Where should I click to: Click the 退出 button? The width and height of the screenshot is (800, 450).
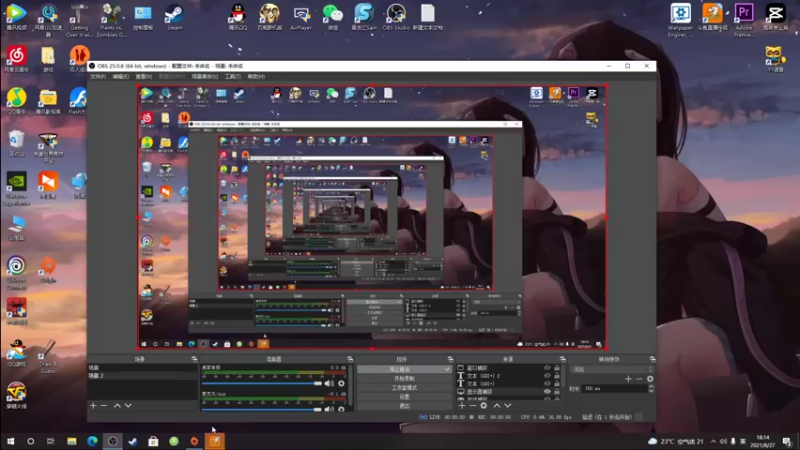click(404, 406)
